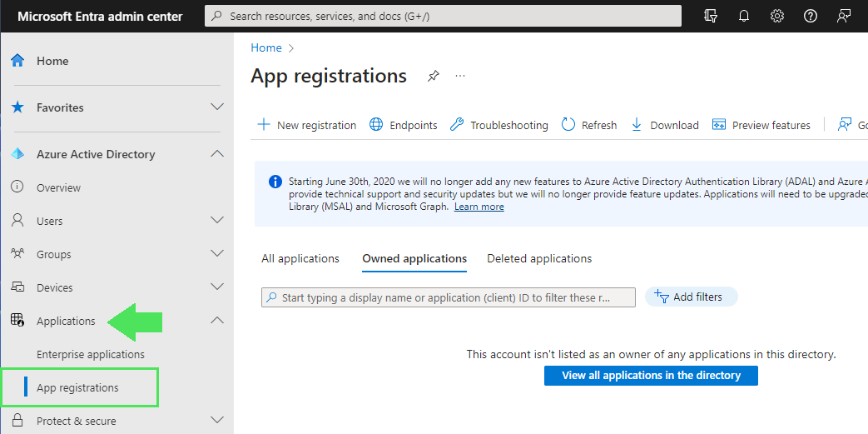The image size is (868, 434).
Task: Click the Endpoints label
Action: 414,125
